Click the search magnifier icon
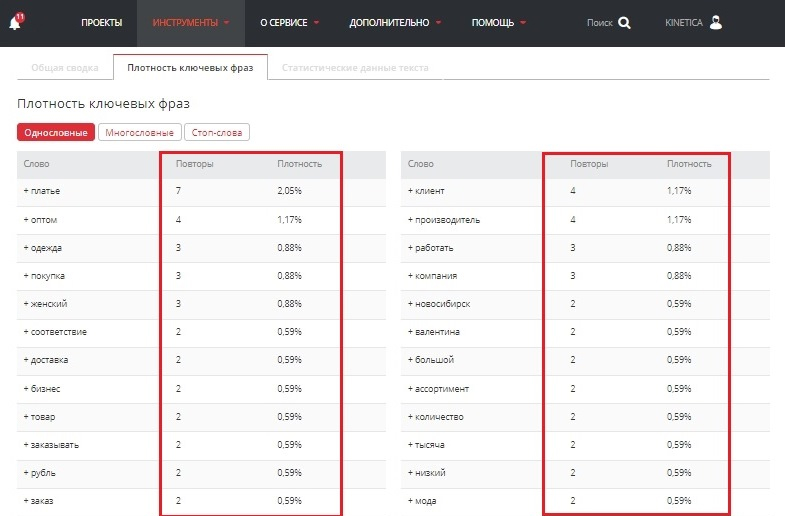The image size is (785, 516). (625, 23)
